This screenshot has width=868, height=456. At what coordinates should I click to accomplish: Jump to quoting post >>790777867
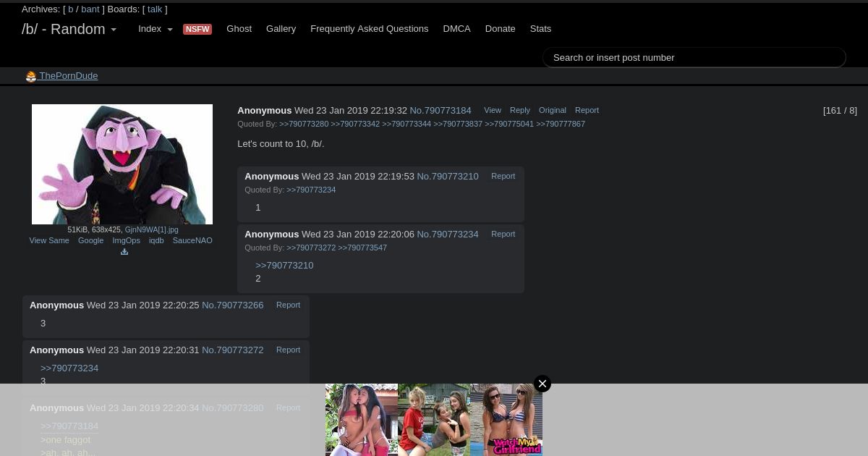(561, 124)
